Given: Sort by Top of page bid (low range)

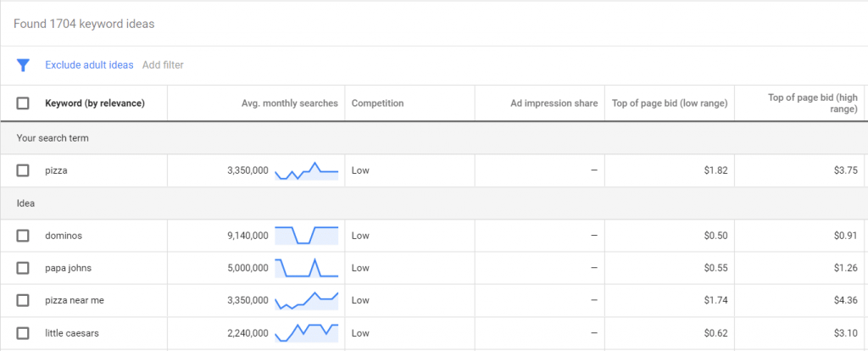Looking at the screenshot, I should tap(670, 103).
